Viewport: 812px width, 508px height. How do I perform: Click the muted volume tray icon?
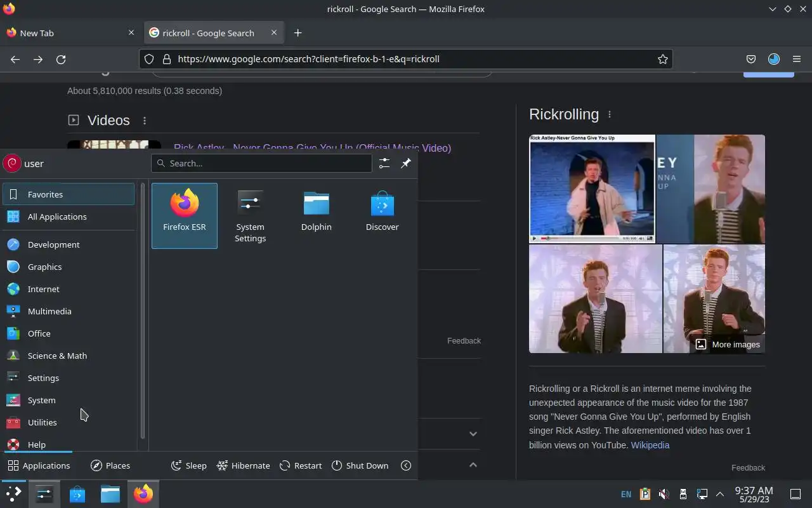[664, 494]
